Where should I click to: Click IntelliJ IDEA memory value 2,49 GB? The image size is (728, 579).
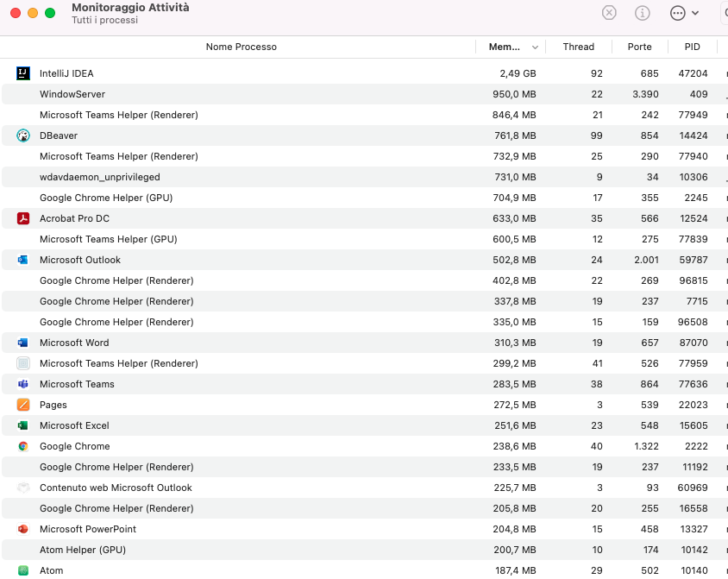point(518,73)
